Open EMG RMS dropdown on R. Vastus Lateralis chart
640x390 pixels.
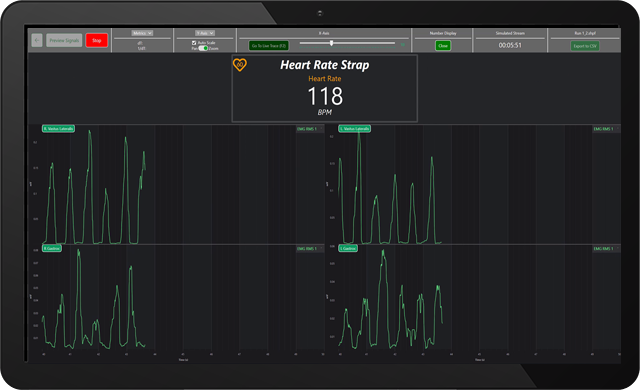[310, 129]
